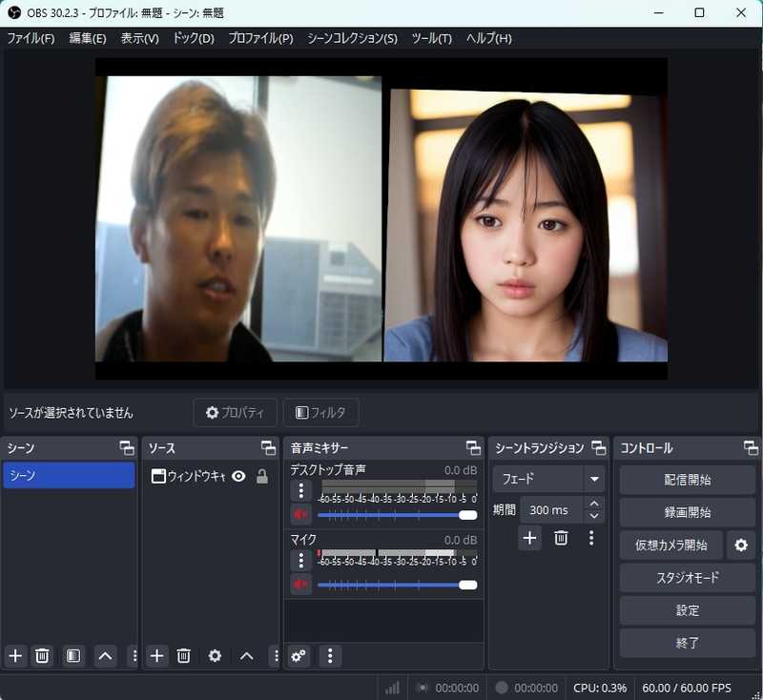Screen dimensions: 763x700
Task: Click 録画開始 to start recording
Action: point(687,512)
